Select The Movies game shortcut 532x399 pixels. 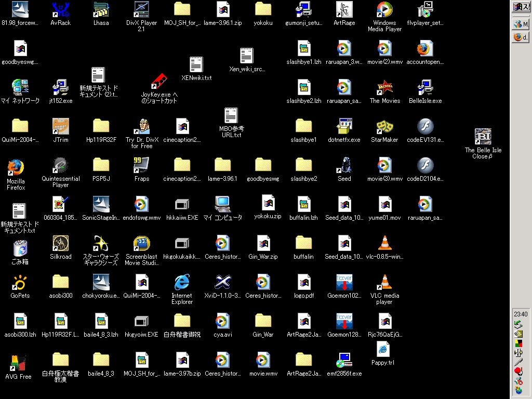pos(385,91)
